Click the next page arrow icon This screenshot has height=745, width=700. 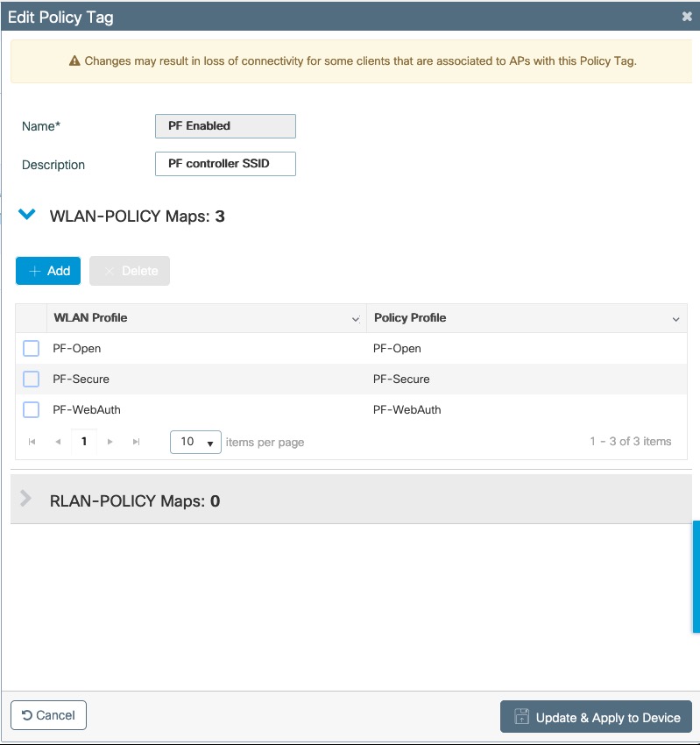110,442
